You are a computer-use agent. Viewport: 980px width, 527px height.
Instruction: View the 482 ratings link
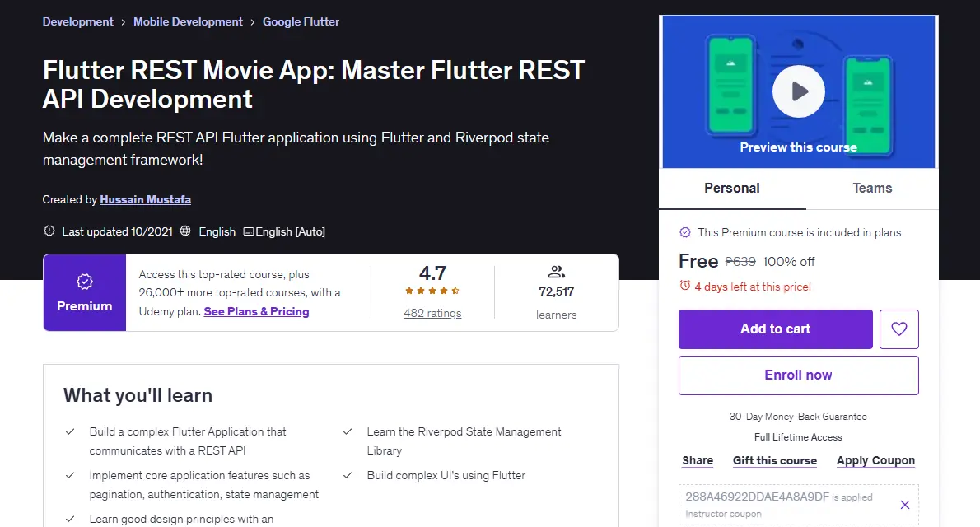click(x=432, y=313)
